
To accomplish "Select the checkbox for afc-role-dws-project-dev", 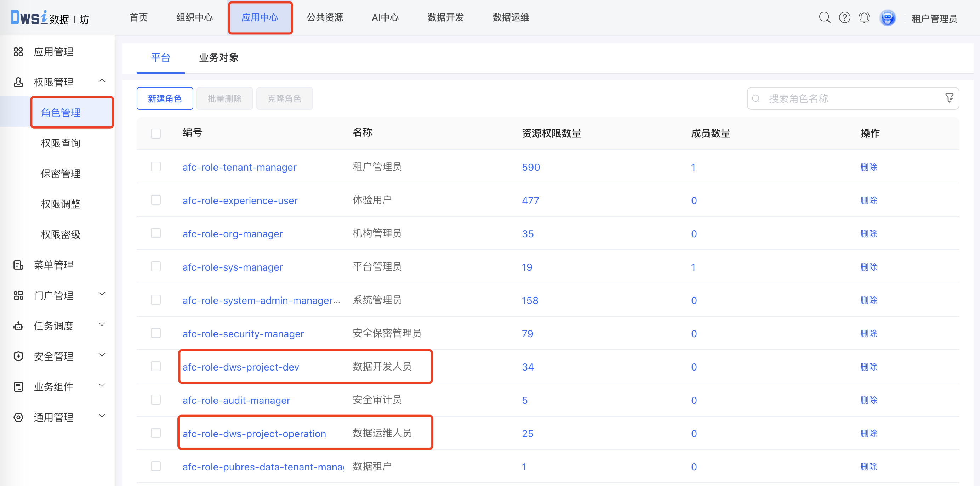I will (x=155, y=367).
